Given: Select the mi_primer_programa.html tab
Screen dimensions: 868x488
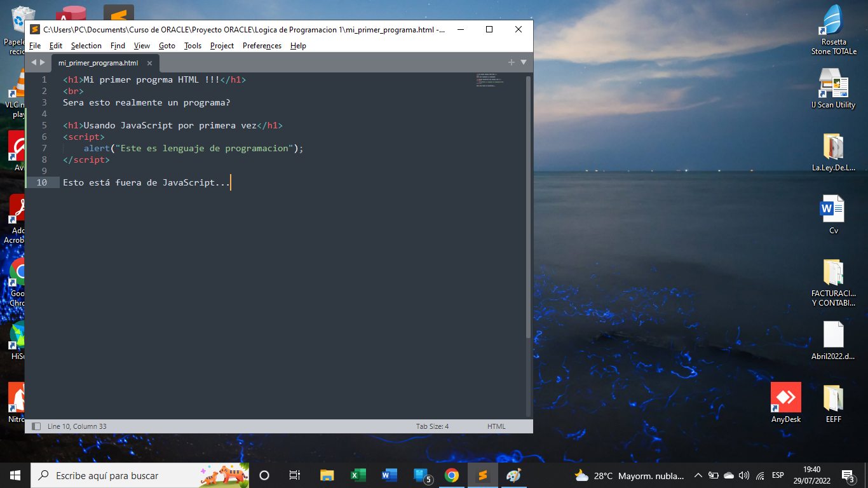Looking at the screenshot, I should point(98,63).
